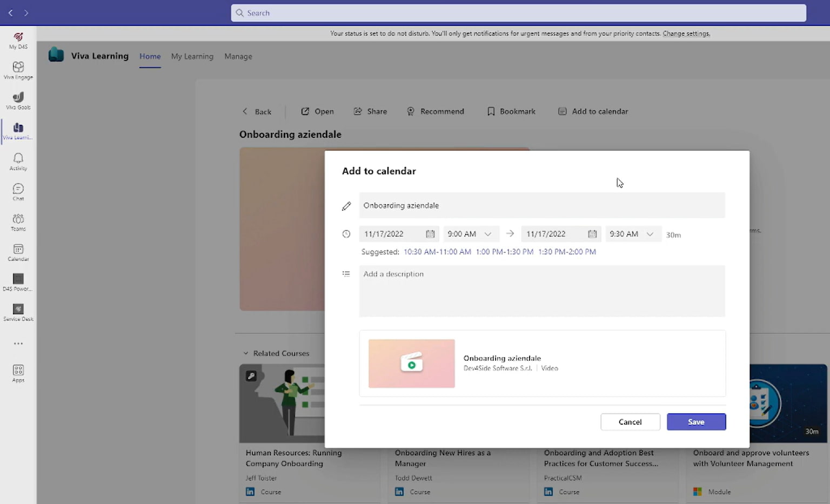Choose suggested time 10:30 AM-11:00 AM
Viewport: 830px width, 504px height.
click(437, 252)
